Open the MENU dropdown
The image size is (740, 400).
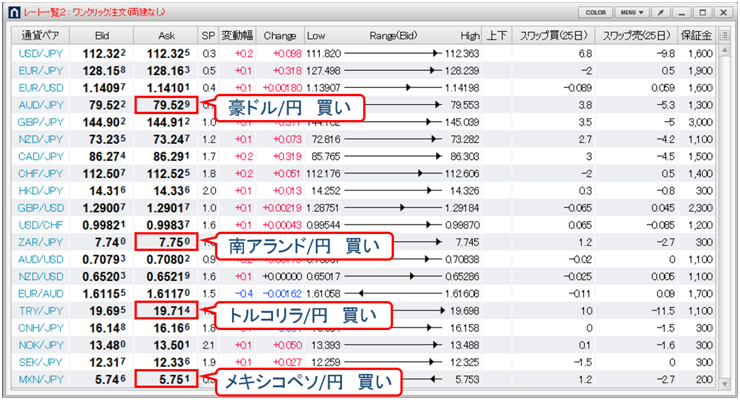[632, 13]
